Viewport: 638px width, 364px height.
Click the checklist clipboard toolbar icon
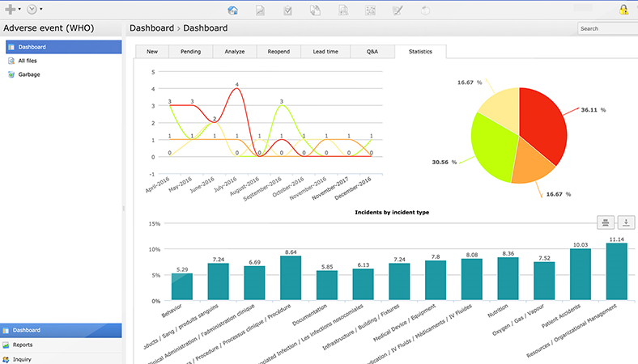pos(287,11)
